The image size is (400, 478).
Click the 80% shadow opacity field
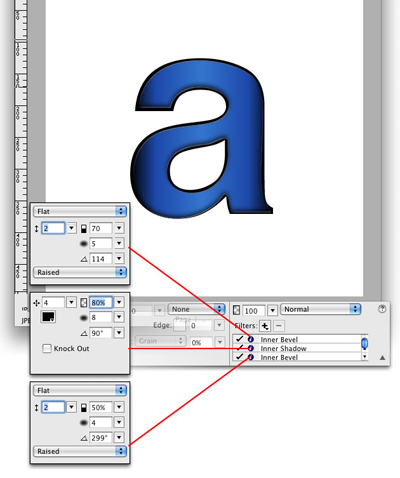101,303
